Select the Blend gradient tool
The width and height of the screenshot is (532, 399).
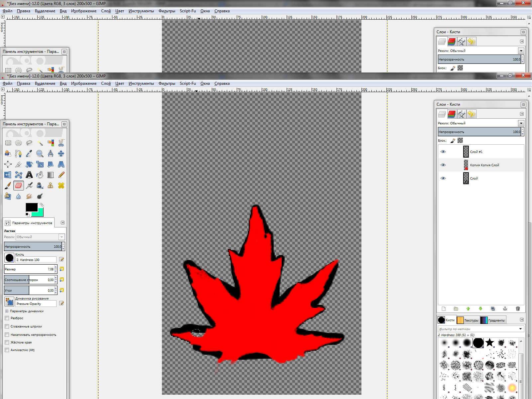click(51, 175)
